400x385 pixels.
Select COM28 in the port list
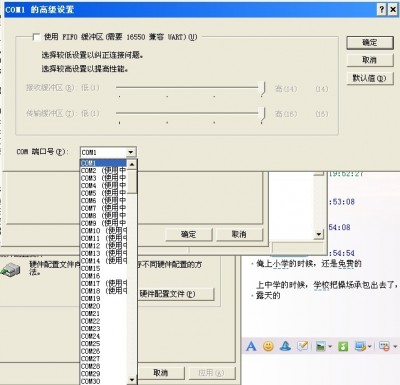[x=104, y=366]
